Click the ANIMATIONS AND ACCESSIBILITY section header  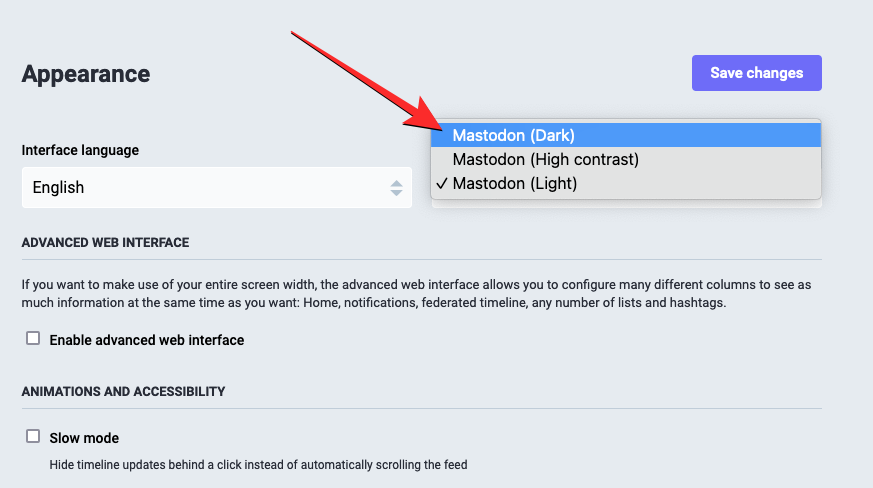point(123,391)
